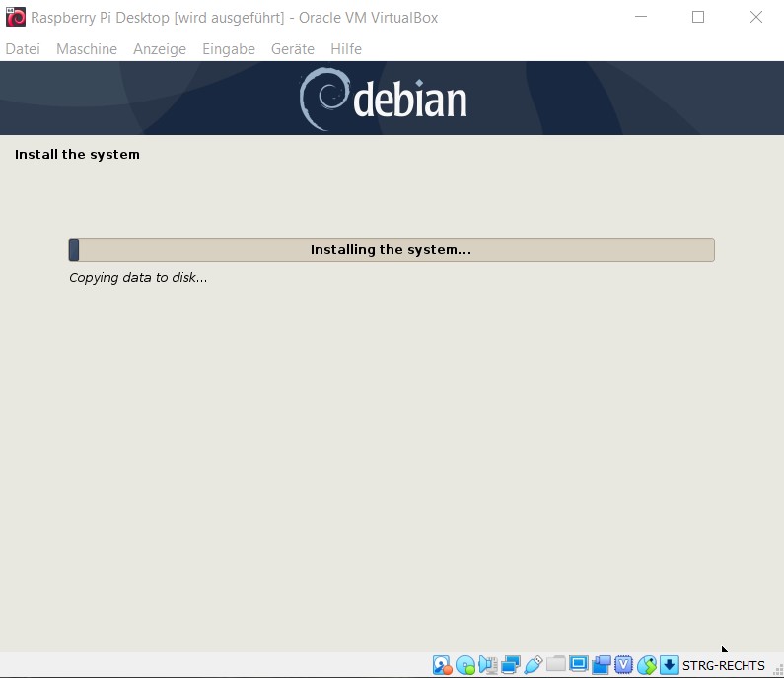This screenshot has height=678, width=784.
Task: Click the USB devices status icon
Action: pyautogui.click(x=533, y=665)
